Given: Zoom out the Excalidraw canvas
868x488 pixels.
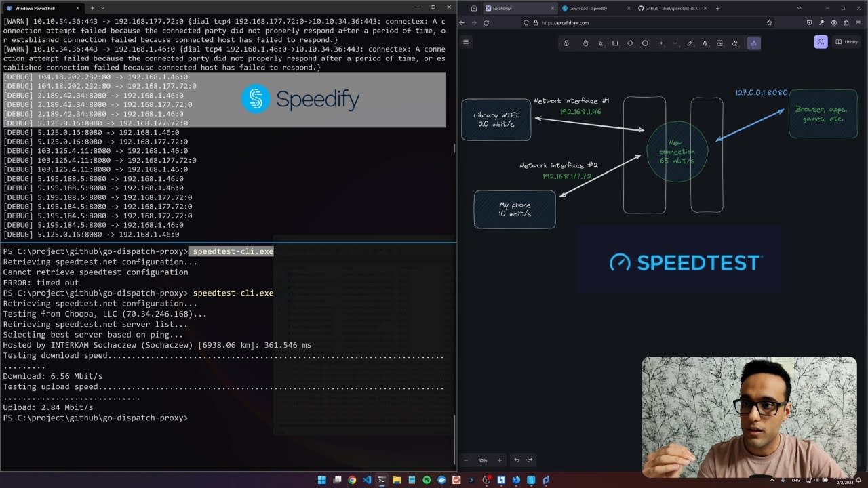Looking at the screenshot, I should 466,460.
